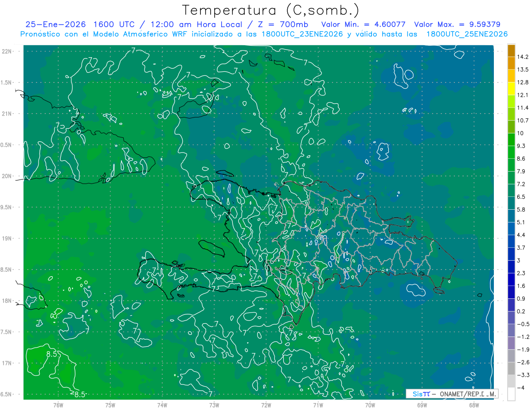
Task: Pick the purple swatch between -1.2 and -0.5
Action: pyautogui.click(x=511, y=330)
